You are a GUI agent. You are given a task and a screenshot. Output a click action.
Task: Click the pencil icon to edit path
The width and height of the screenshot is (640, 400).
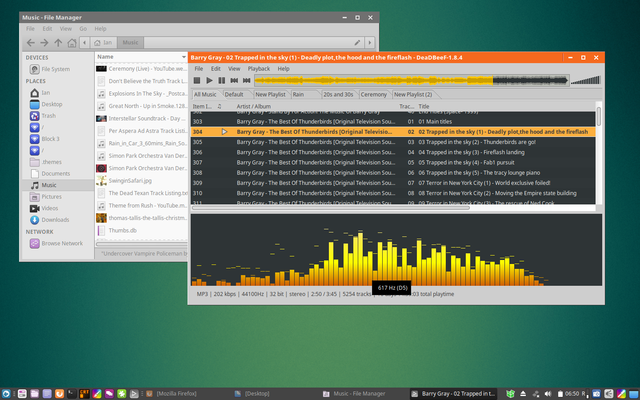click(357, 42)
